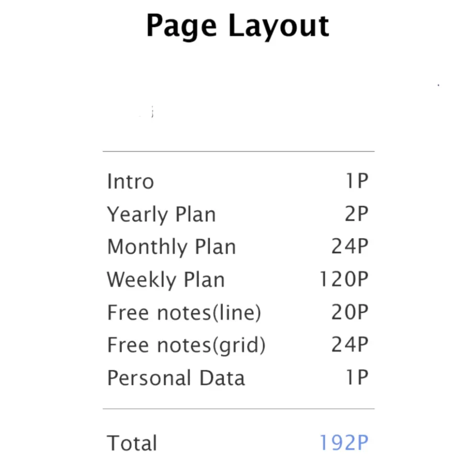476x476 pixels.
Task: Select the Personal Data label
Action: click(176, 378)
